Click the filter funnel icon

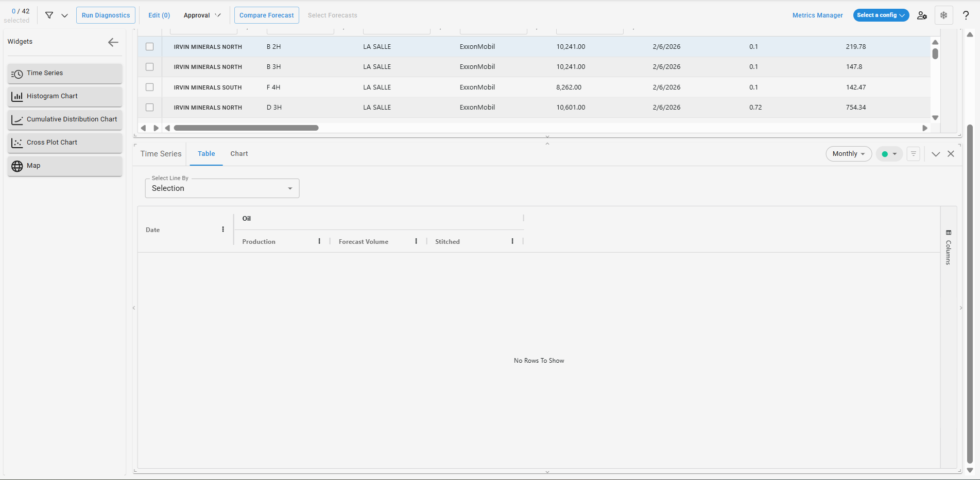pyautogui.click(x=49, y=15)
